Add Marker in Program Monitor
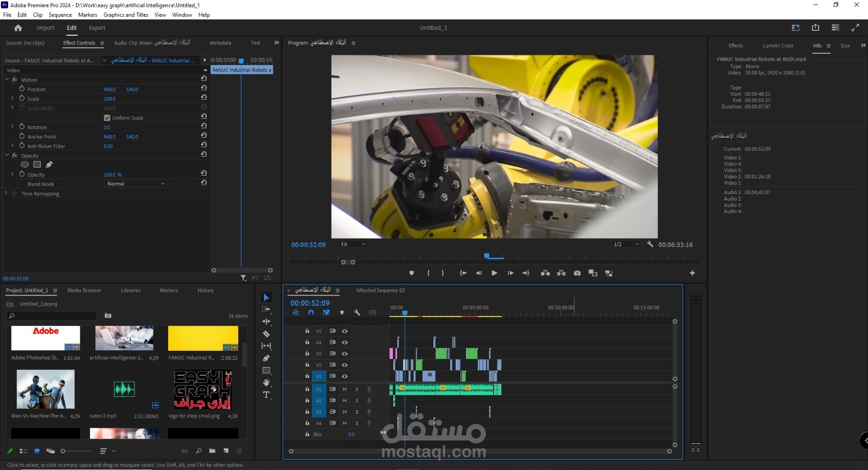This screenshot has width=868, height=470. (x=411, y=273)
